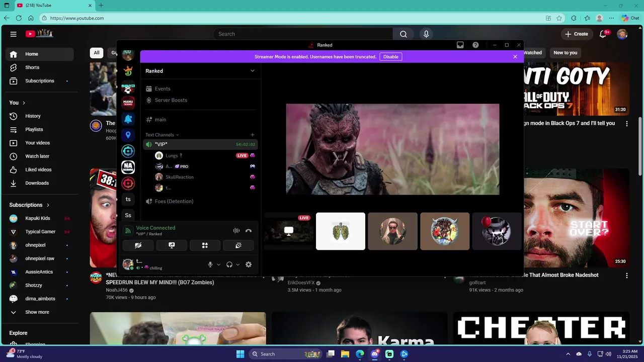Screen dimensions: 644x362
Task: Select the 'All' filter chip
Action: tap(97, 53)
